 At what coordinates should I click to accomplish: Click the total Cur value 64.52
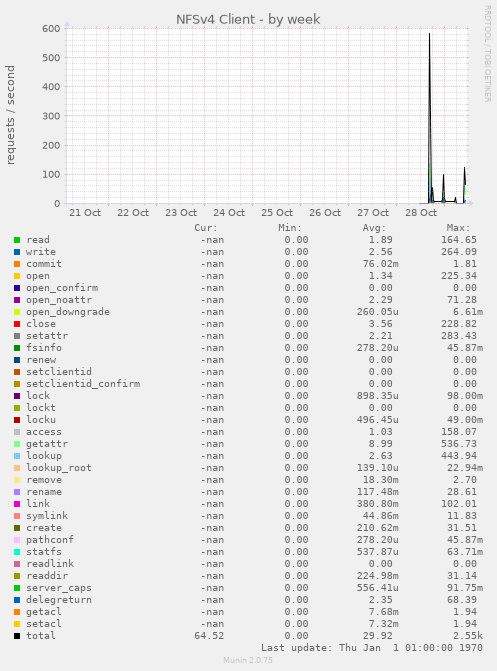209,636
